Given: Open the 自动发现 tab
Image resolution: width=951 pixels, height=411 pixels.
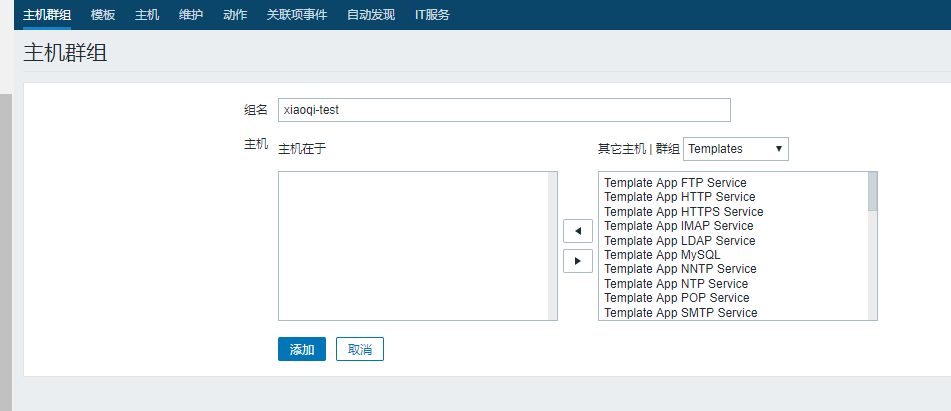Looking at the screenshot, I should tap(371, 14).
